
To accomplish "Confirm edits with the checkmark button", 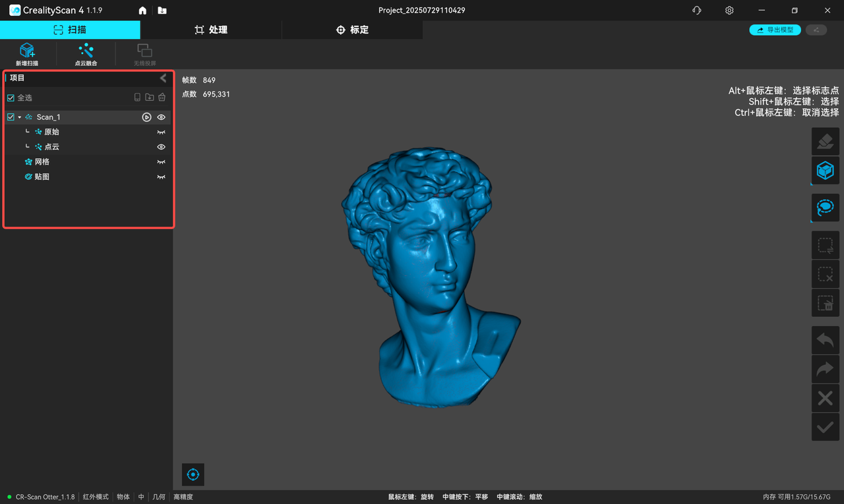I will click(825, 427).
